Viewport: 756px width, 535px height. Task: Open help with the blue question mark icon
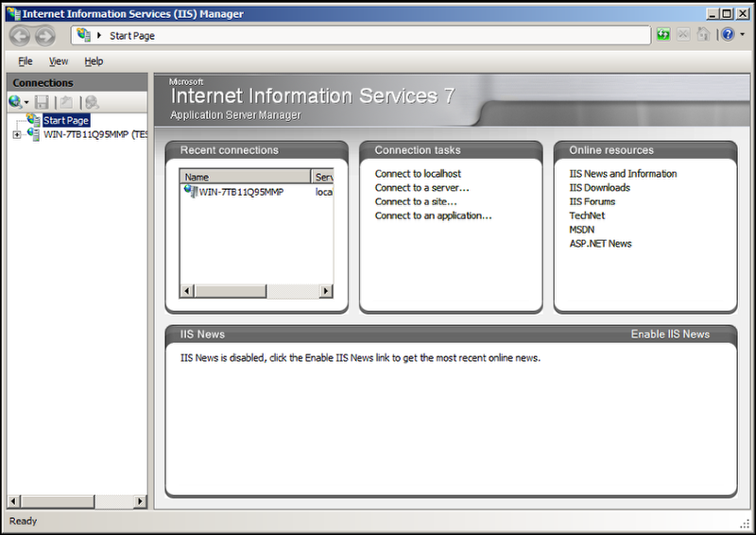click(x=727, y=35)
